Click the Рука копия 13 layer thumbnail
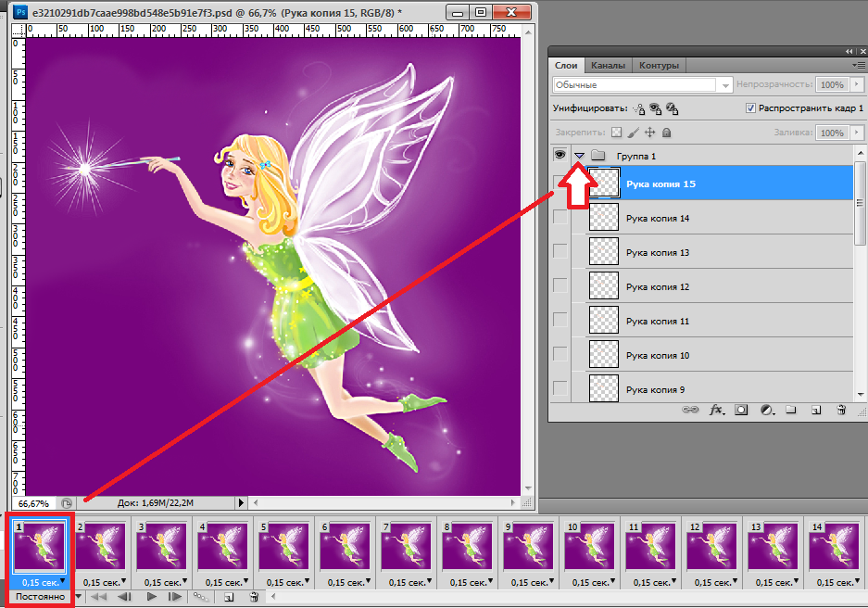The image size is (868, 608). 603,252
